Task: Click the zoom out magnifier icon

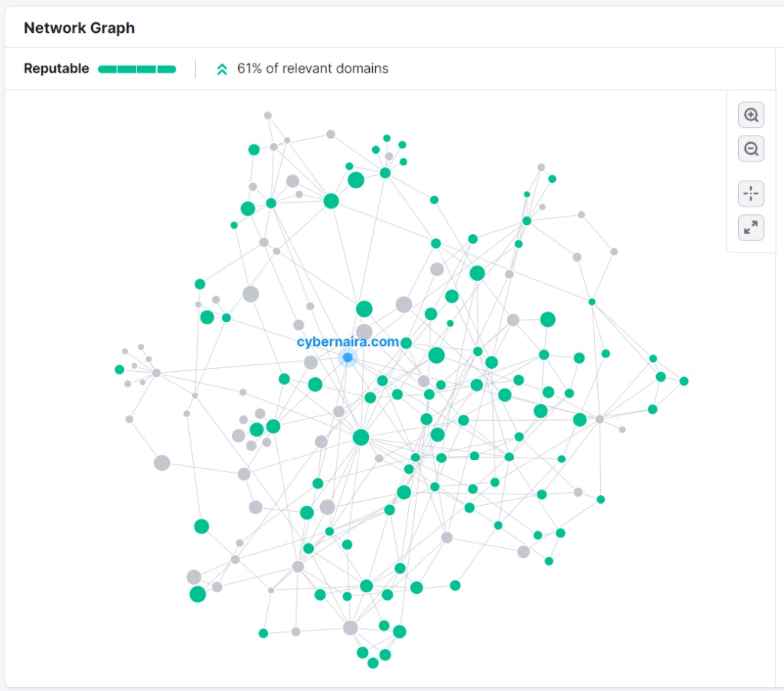Action: coord(751,148)
